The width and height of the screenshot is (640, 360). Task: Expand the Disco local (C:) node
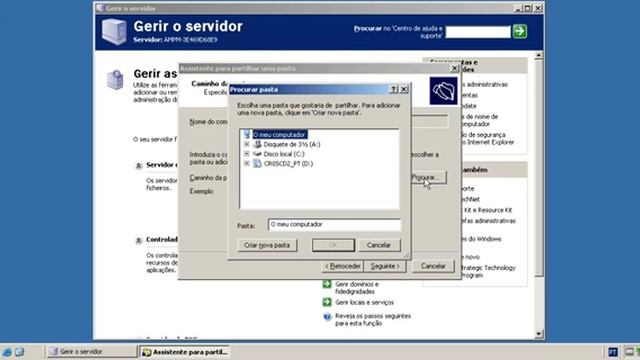[x=247, y=154]
